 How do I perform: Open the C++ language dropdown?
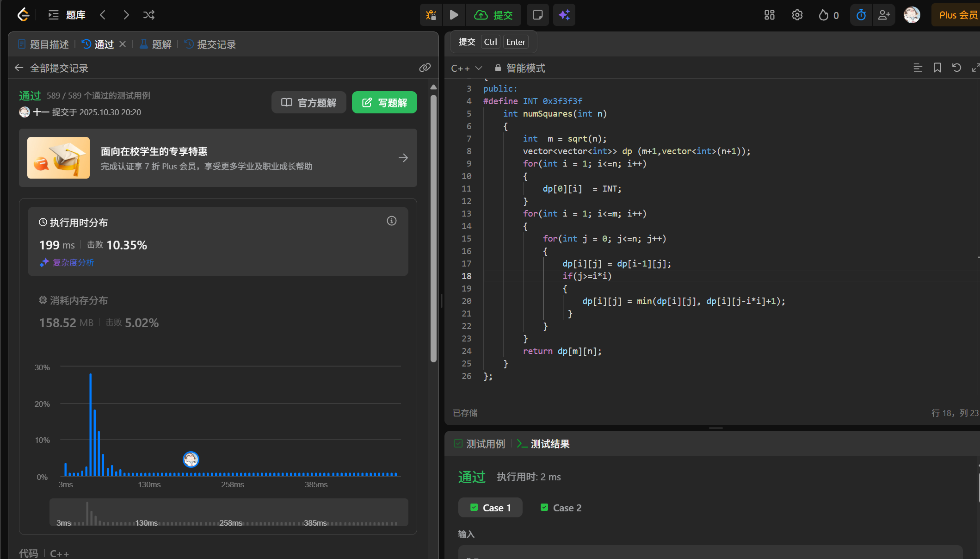click(466, 68)
